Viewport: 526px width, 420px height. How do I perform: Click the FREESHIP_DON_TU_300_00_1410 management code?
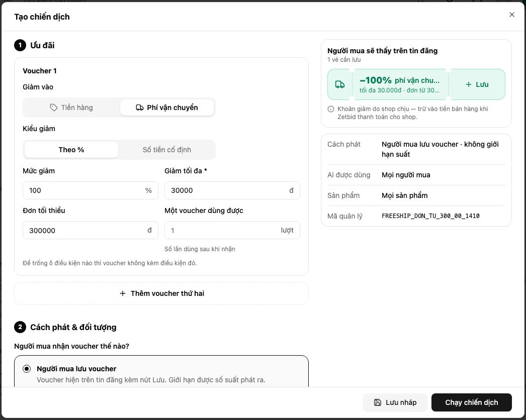(430, 216)
